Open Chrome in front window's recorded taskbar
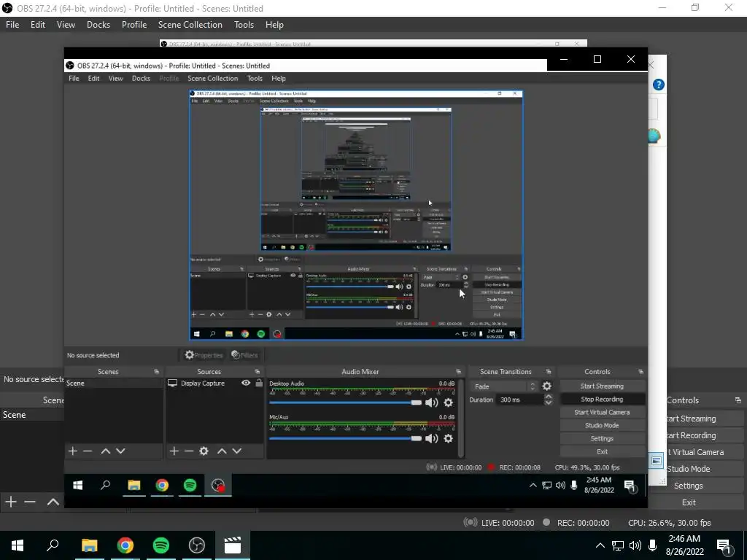The height and width of the screenshot is (560, 747). pyautogui.click(x=162, y=485)
